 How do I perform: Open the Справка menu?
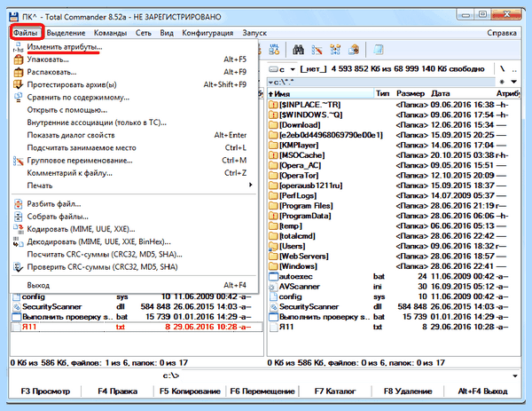[502, 33]
